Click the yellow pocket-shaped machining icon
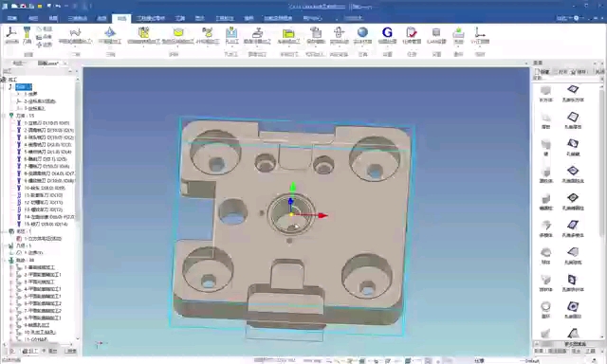This screenshot has width=607, height=364. click(x=178, y=32)
